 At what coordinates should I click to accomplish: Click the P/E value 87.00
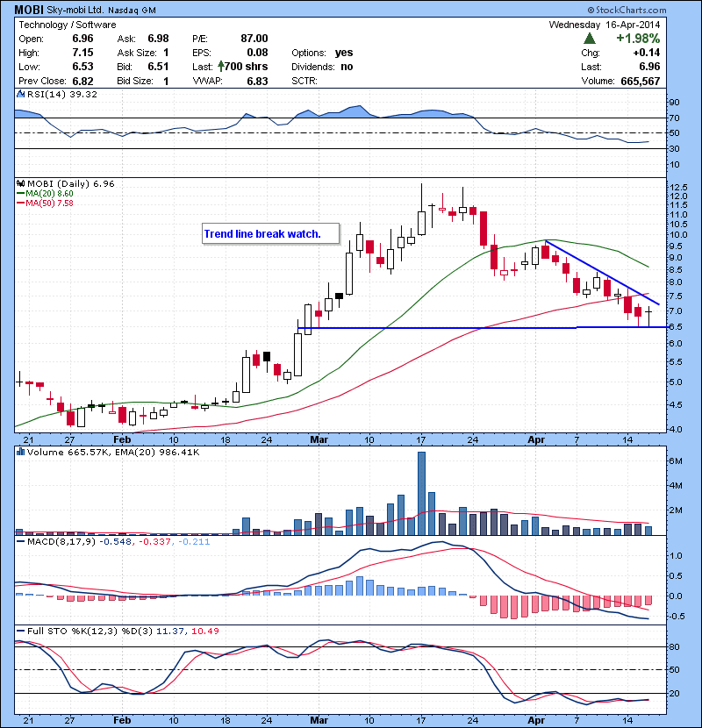254,39
